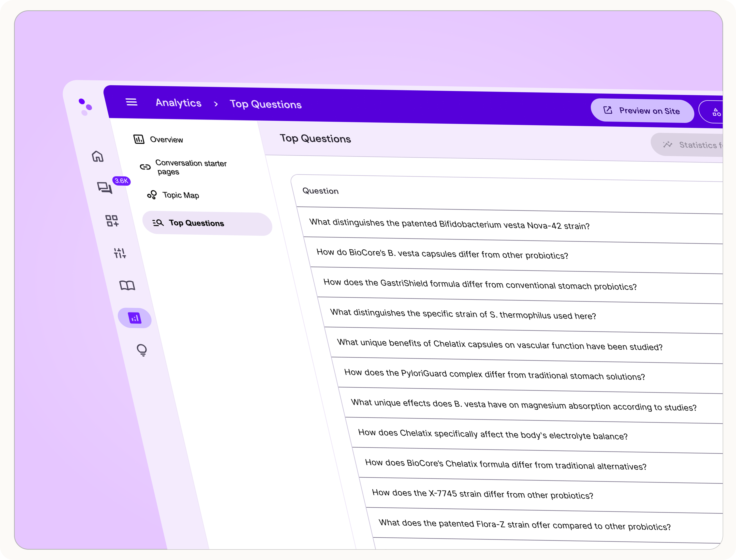Open the GastriShield formula question row
This screenshot has width=736, height=560.
[480, 285]
